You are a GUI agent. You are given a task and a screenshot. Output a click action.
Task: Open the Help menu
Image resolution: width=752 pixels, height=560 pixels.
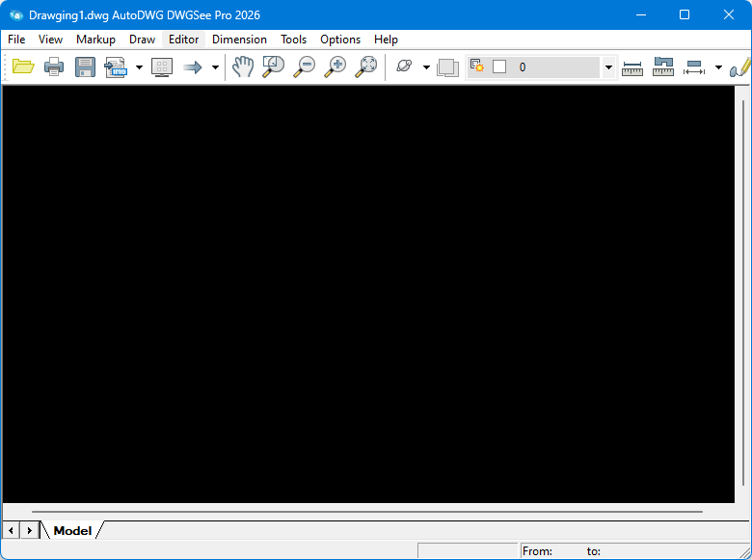click(x=386, y=40)
